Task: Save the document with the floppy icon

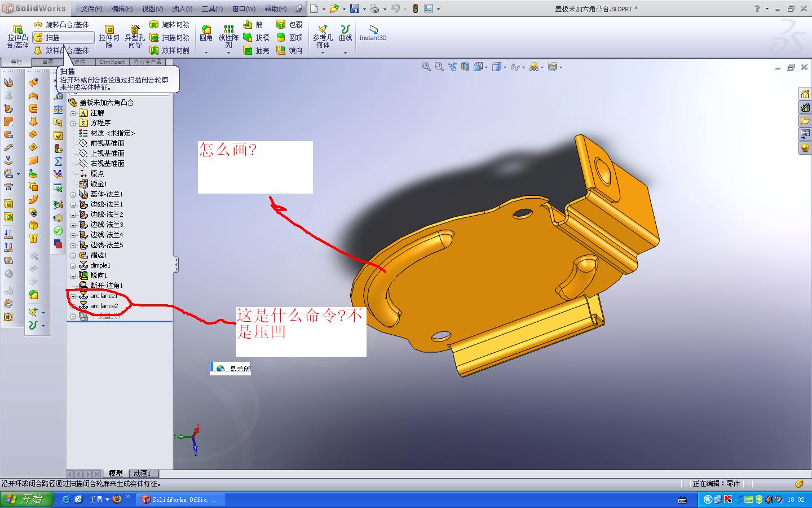Action: tap(355, 8)
